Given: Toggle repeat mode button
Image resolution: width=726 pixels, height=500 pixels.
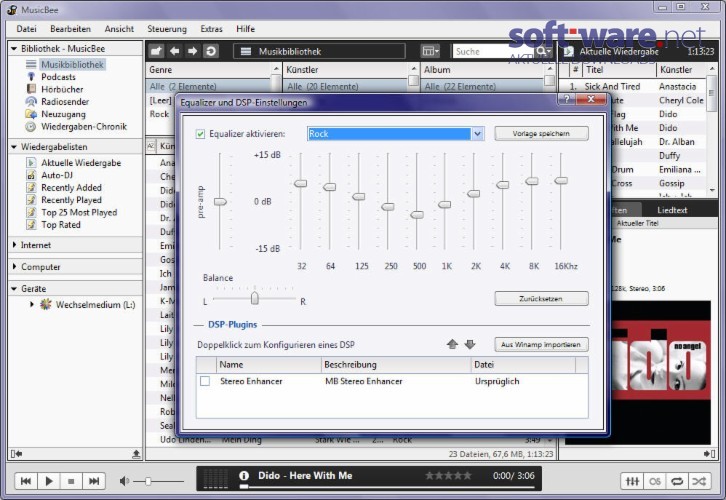Looking at the screenshot, I should [x=677, y=481].
